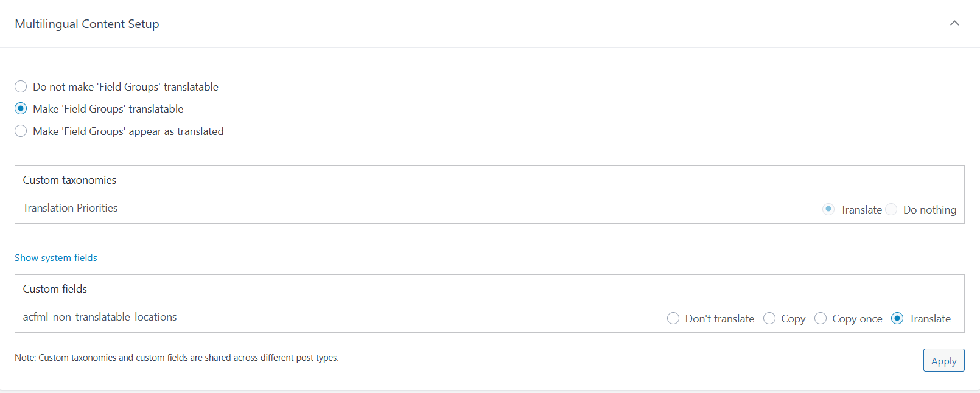Collapse the Multilingual Content Setup panel chevron
This screenshot has width=980, height=393.
(954, 23)
